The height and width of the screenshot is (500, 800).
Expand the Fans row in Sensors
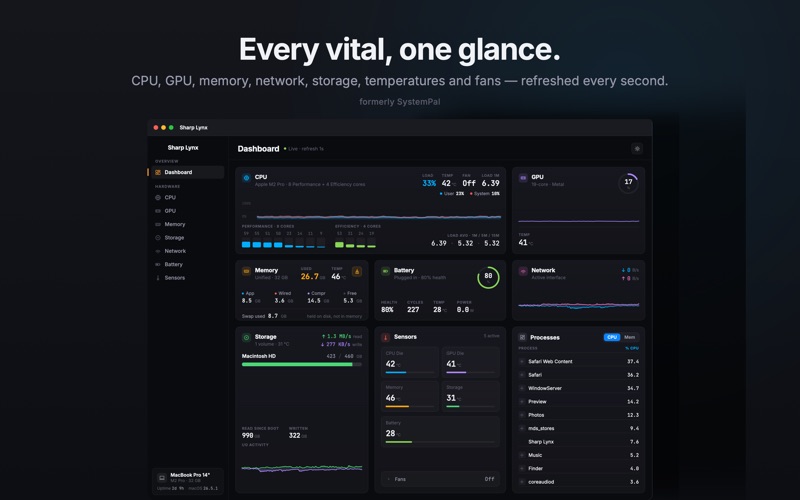click(x=440, y=479)
